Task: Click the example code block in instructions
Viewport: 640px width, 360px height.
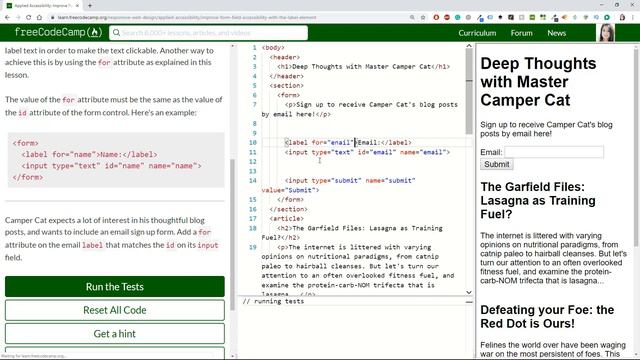Action: pos(116,160)
